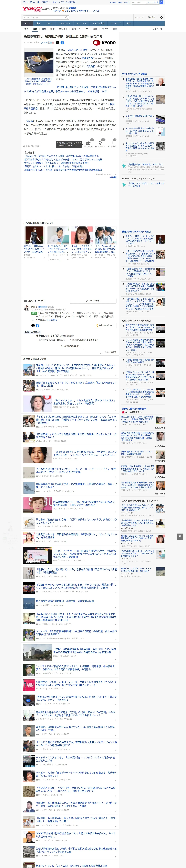Click the article's tablet photo thumbnail

[39, 62]
